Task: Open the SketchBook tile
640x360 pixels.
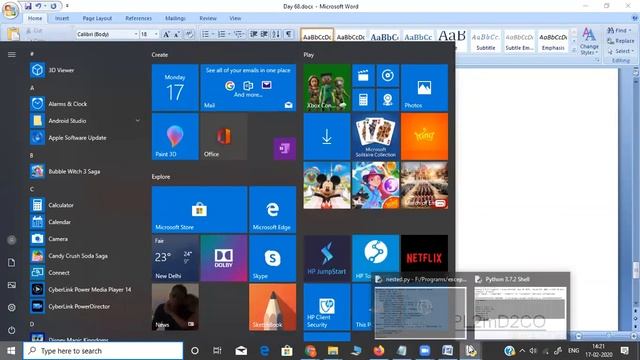Action: point(272,307)
